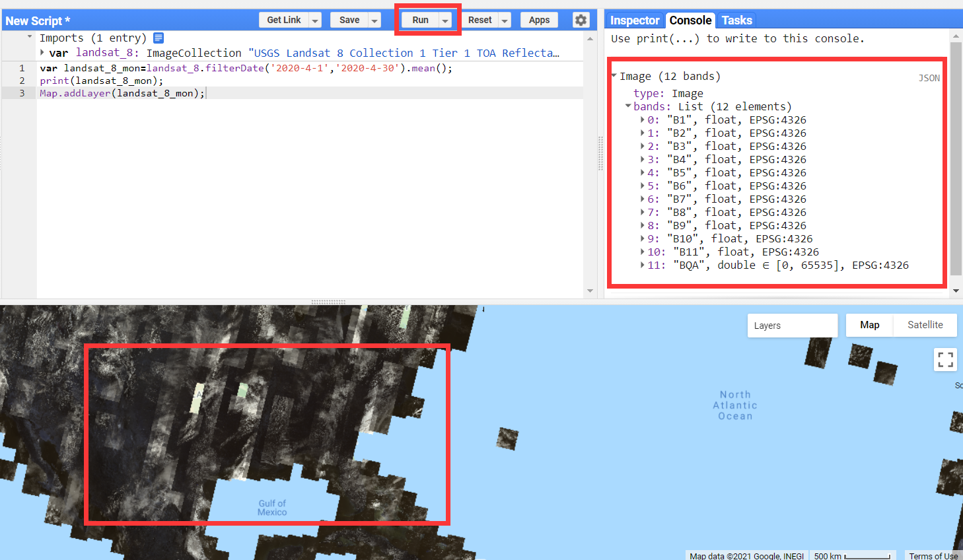
Task: Open the Terms of Use link
Action: [932, 555]
